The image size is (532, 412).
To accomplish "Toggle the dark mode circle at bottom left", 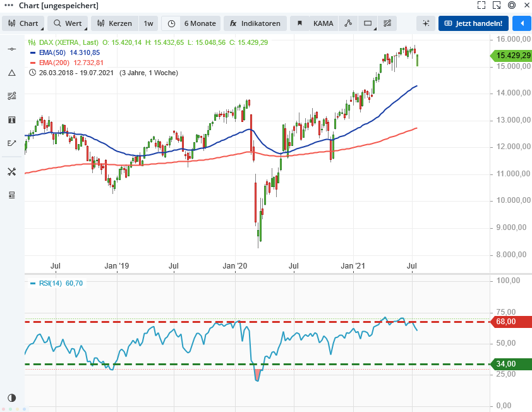I will (x=10, y=399).
